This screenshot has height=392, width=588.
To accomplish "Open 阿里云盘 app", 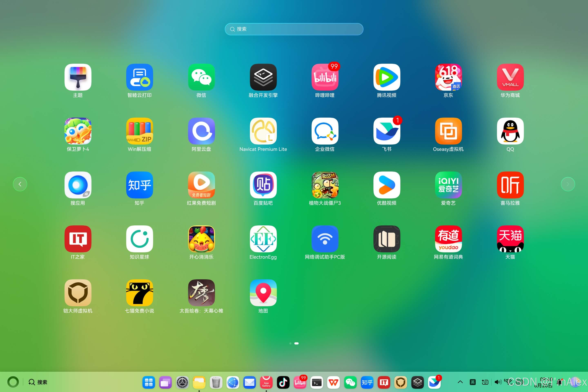I will 201,131.
